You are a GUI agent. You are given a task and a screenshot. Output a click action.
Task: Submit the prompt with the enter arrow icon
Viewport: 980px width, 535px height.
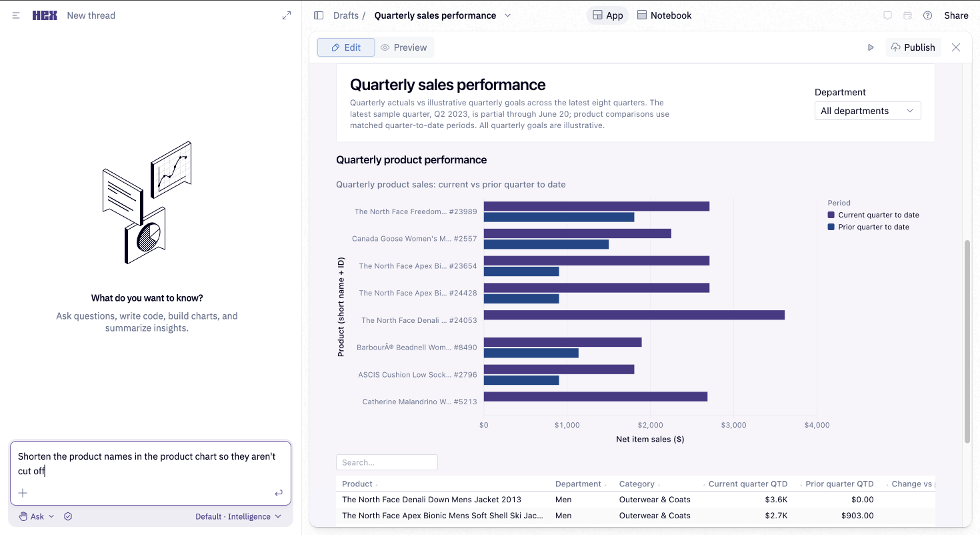click(279, 493)
